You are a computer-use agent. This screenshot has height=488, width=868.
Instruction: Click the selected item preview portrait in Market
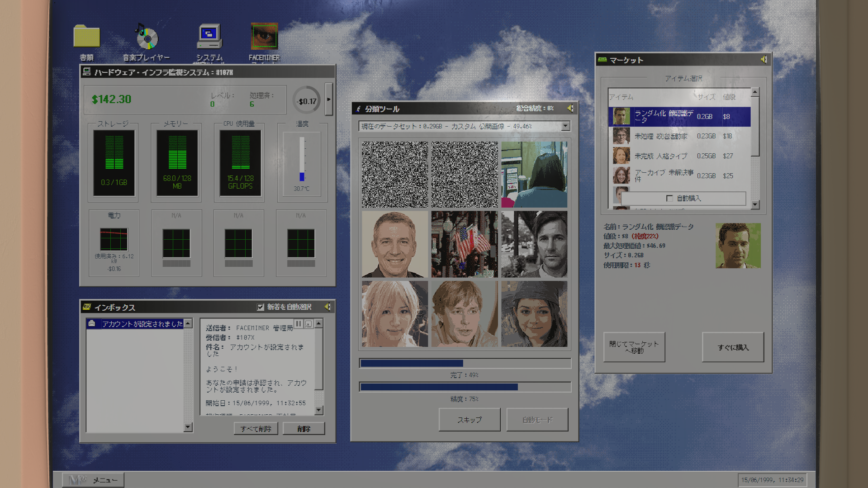(738, 246)
